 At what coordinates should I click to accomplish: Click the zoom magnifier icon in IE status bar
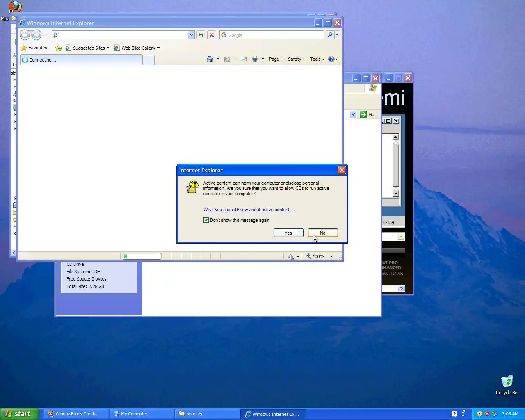[309, 256]
